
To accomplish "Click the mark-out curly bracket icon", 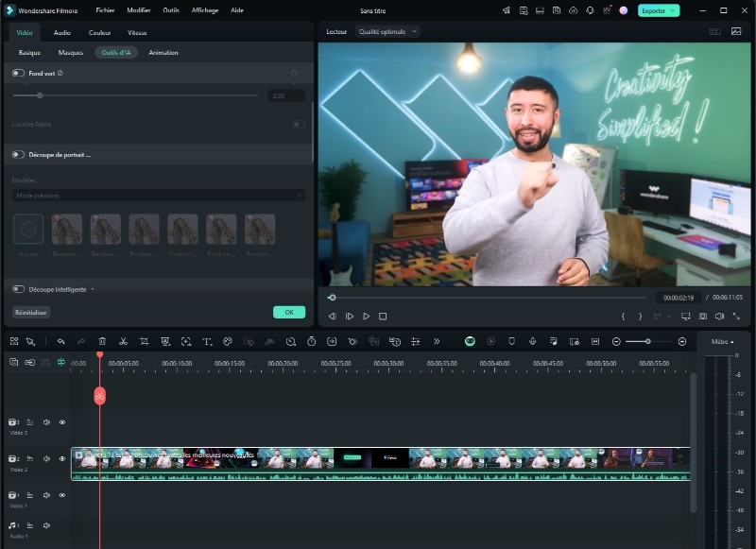I will (641, 317).
